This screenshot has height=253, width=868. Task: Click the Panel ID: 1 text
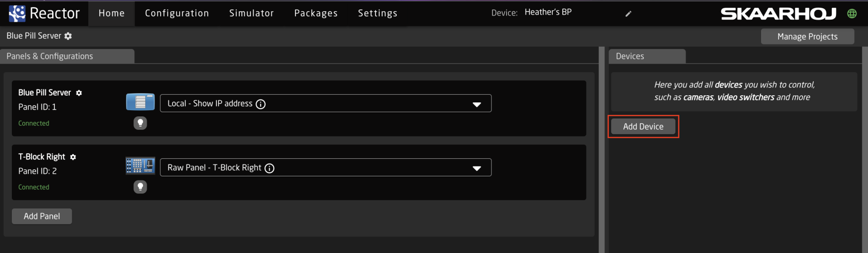37,107
